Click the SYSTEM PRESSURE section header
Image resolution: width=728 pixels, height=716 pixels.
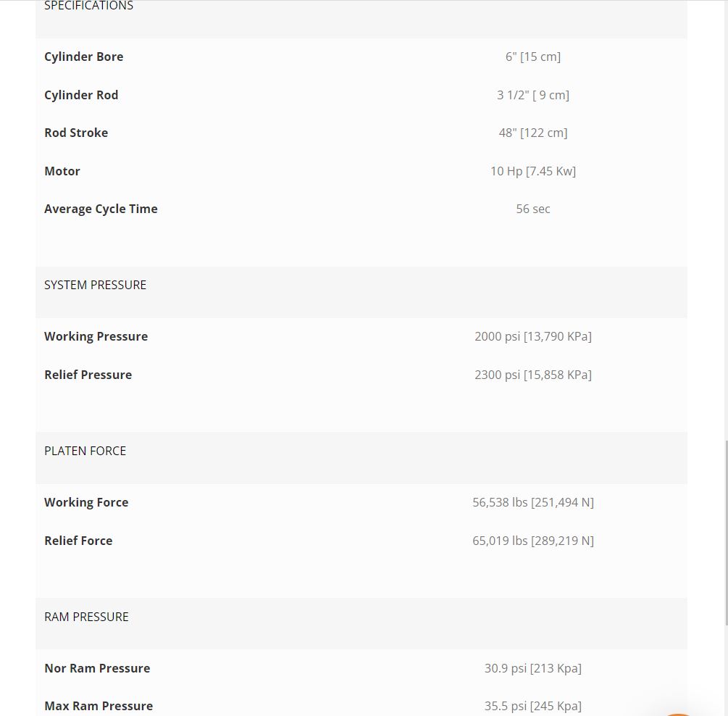click(x=96, y=285)
